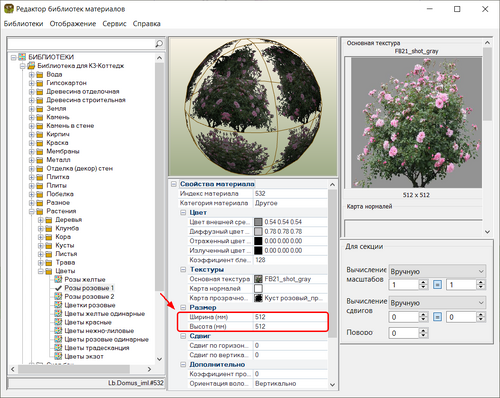Open the Сервис menu
Image resolution: width=500 pixels, height=398 pixels.
pyautogui.click(x=114, y=24)
